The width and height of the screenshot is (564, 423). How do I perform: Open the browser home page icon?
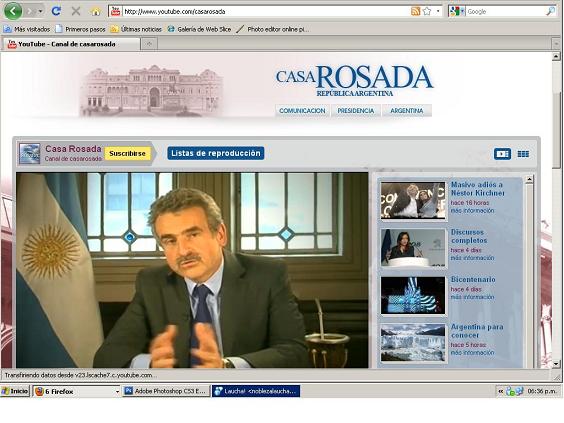click(96, 12)
